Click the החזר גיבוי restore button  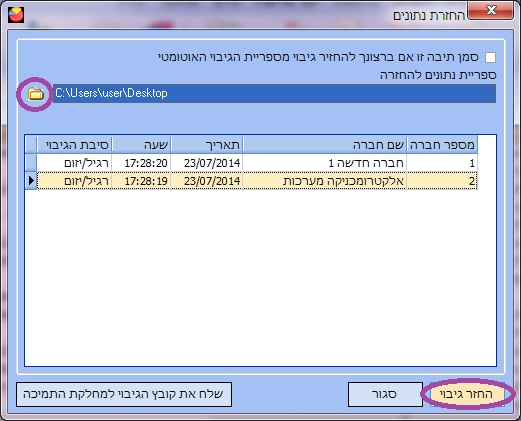467,394
